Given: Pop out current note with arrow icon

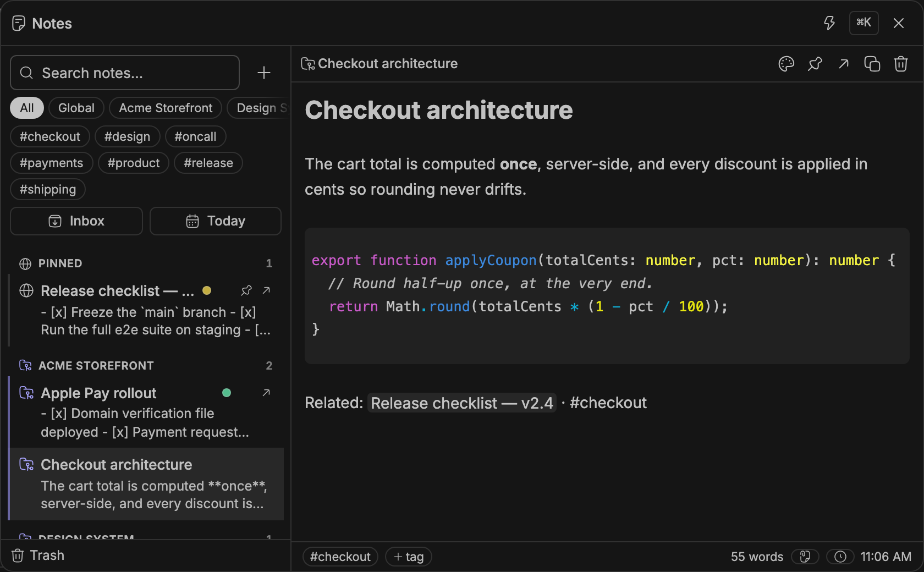Looking at the screenshot, I should 844,64.
